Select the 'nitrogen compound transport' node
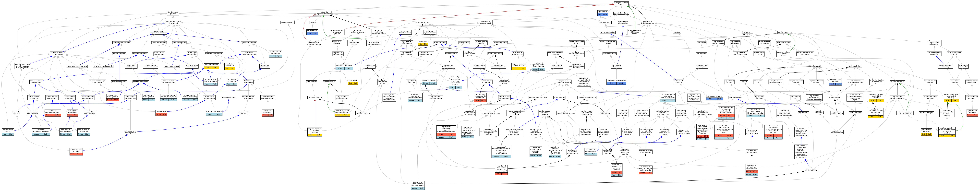The width and height of the screenshot is (980, 191). [796, 82]
